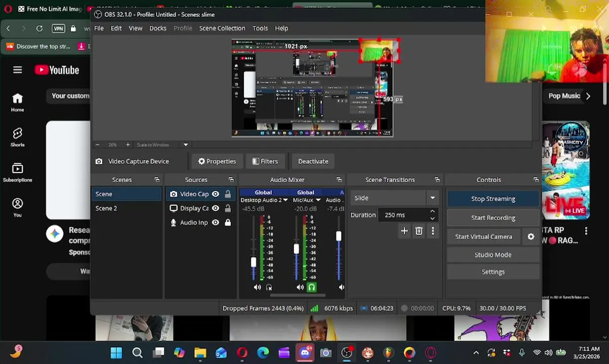609x364 pixels.
Task: Open Mic/Aux channel dropdown
Action: (x=318, y=200)
